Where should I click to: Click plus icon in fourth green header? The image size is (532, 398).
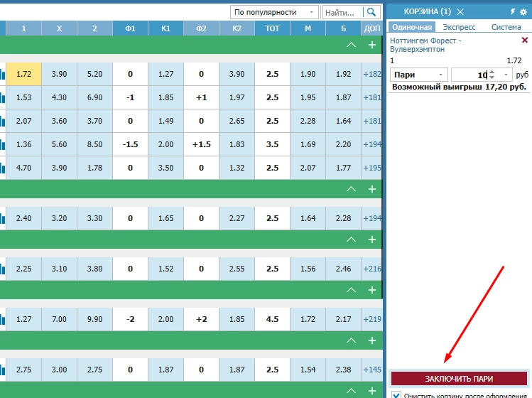(x=372, y=290)
